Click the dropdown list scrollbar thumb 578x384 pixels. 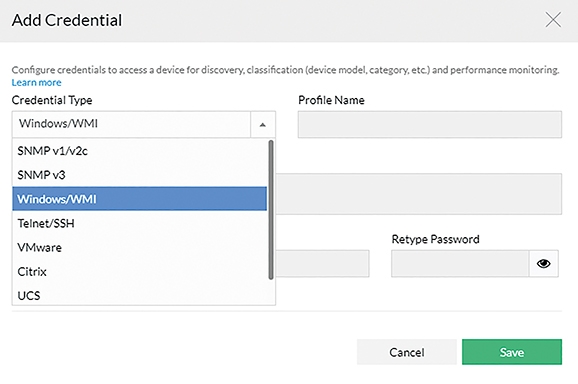tap(271, 210)
